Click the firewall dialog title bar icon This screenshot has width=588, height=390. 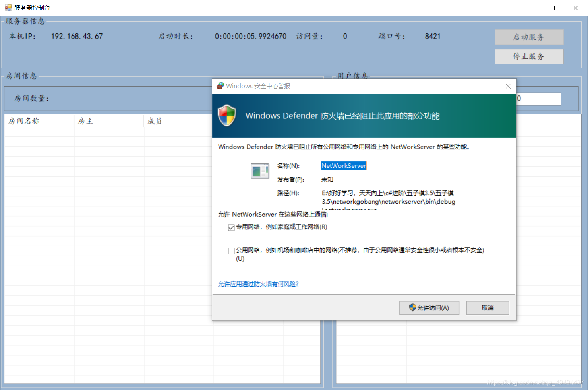coord(220,86)
